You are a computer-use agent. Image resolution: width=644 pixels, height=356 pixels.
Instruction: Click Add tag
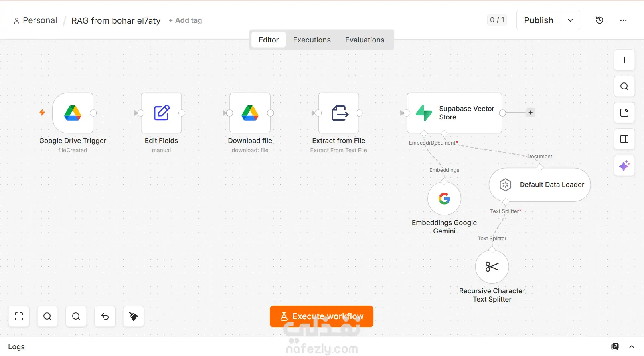(185, 20)
